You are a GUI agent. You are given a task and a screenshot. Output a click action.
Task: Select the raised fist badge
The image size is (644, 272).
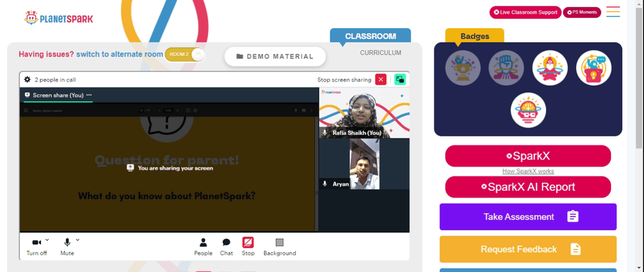tap(506, 68)
